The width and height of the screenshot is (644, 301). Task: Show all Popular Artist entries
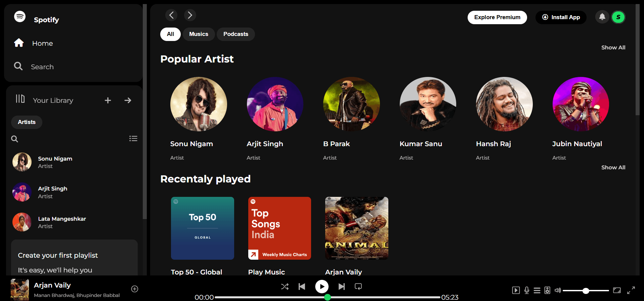pyautogui.click(x=613, y=48)
